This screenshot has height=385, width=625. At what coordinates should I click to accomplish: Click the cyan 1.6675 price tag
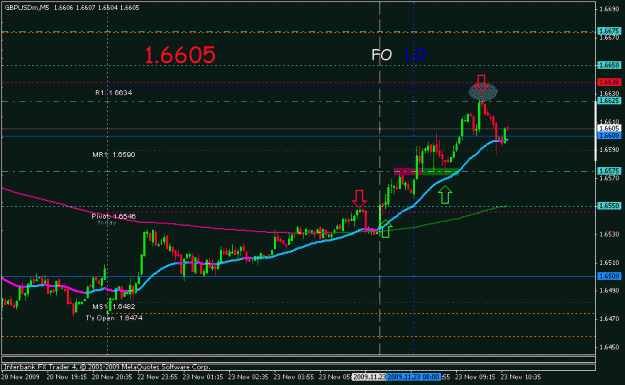tap(609, 31)
